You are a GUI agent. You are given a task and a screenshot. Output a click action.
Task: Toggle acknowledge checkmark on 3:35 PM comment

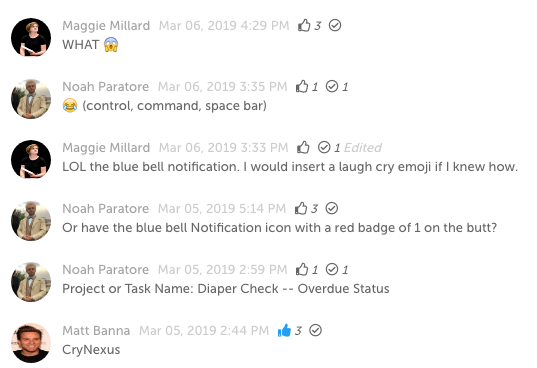332,86
